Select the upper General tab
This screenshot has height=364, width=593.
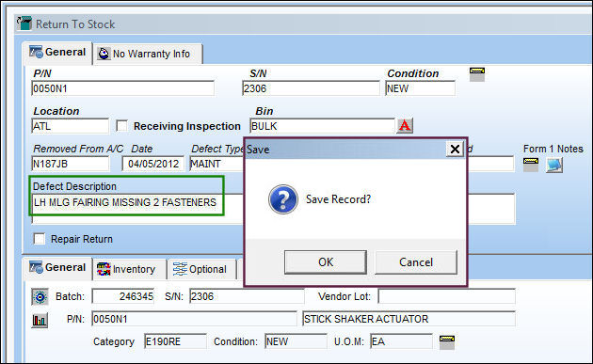click(x=57, y=53)
